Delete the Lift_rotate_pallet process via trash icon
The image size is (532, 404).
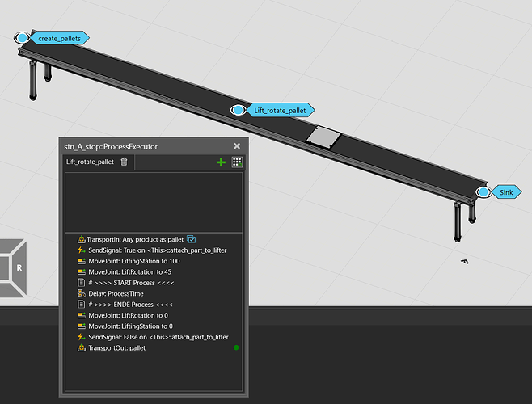pos(124,162)
